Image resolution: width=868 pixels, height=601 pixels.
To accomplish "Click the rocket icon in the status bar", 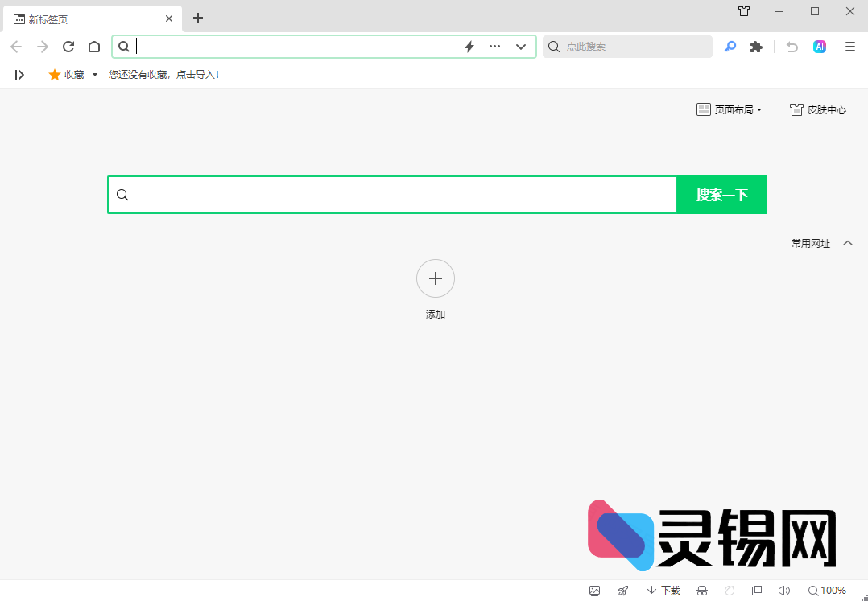I will (x=622, y=590).
